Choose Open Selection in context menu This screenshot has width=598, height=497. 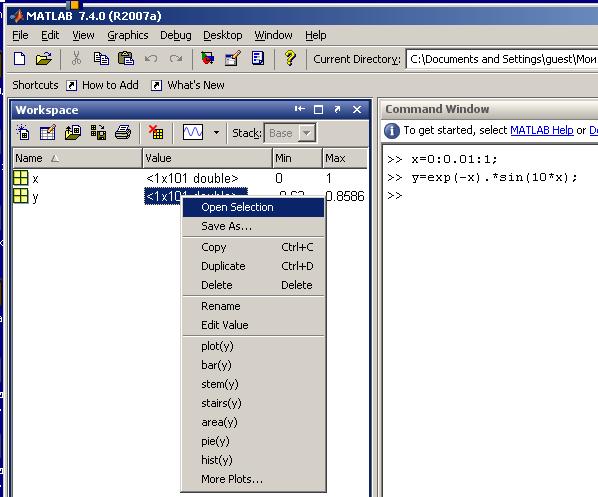tap(253, 207)
